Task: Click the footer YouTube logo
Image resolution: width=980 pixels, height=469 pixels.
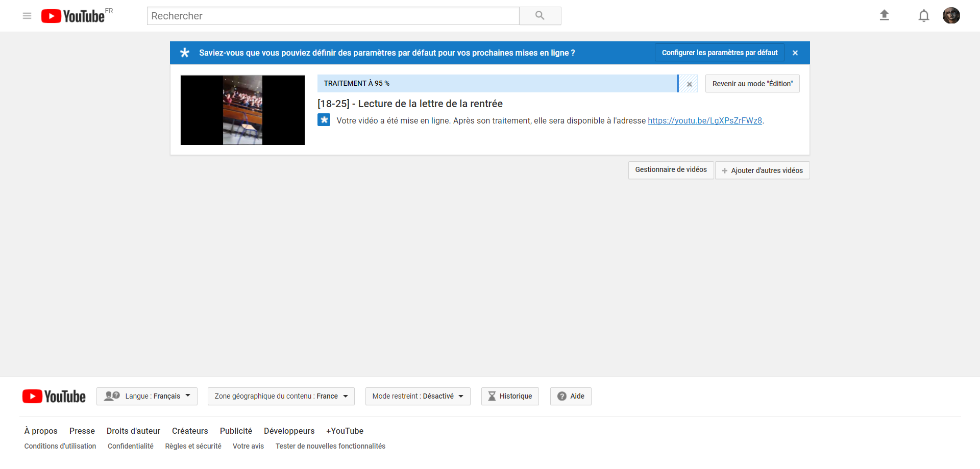Action: coord(54,397)
